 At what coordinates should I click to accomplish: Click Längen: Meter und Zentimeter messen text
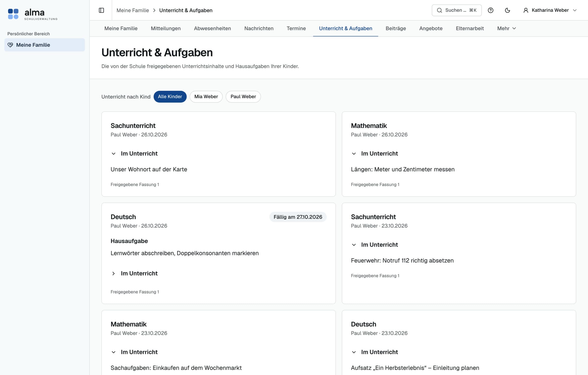point(403,169)
